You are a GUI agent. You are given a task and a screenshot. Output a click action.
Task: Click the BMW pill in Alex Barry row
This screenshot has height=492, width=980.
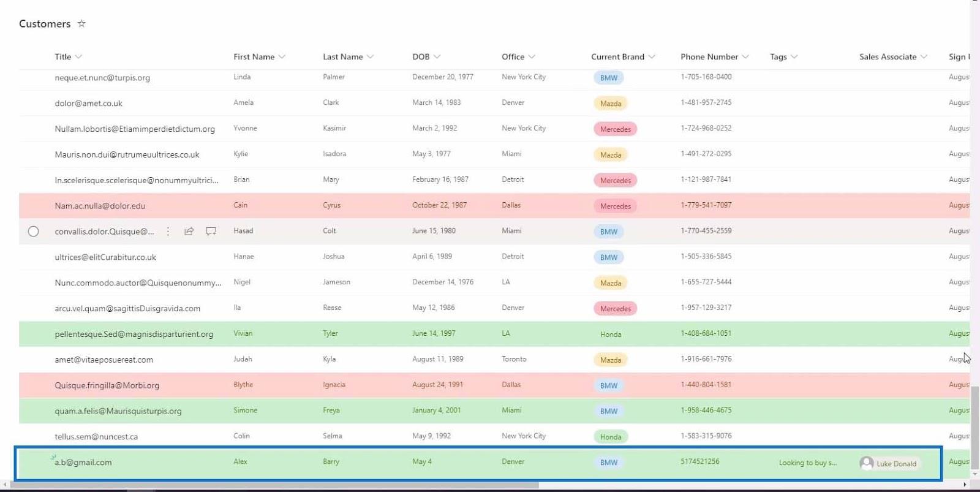pos(609,463)
